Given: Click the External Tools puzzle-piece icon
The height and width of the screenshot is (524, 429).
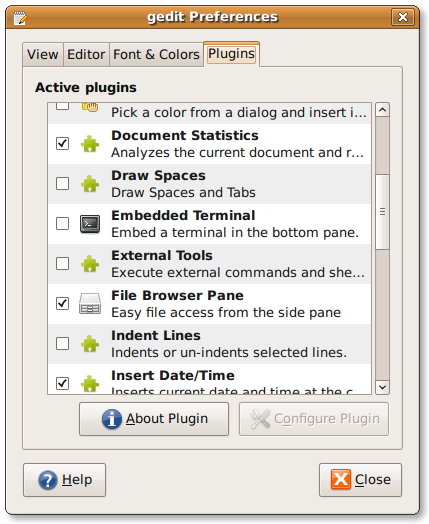Looking at the screenshot, I should (x=90, y=264).
